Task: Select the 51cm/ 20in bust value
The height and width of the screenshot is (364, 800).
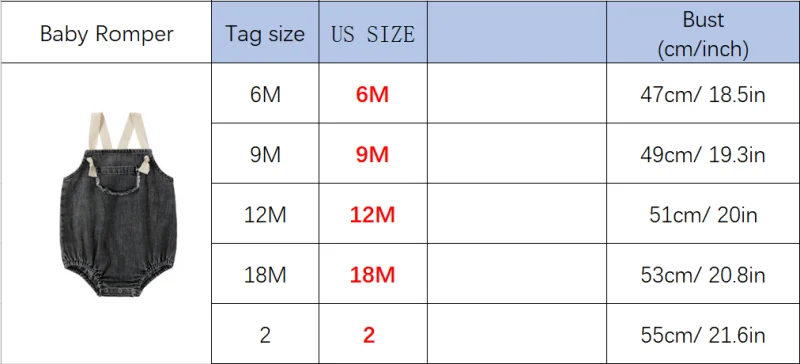Action: [703, 214]
